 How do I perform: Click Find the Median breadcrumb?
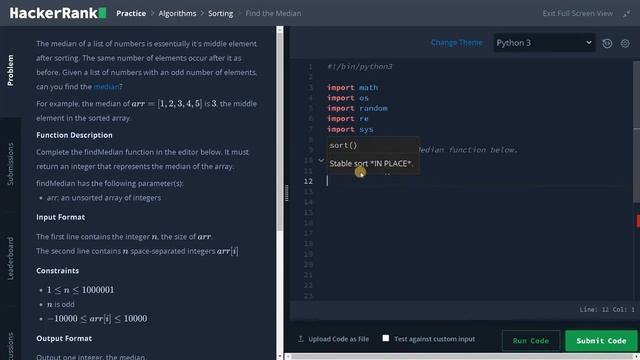[273, 13]
